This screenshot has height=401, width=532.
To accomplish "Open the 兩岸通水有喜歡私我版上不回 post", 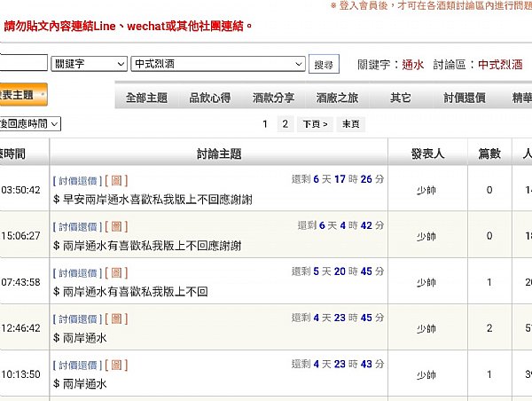I will pyautogui.click(x=130, y=291).
